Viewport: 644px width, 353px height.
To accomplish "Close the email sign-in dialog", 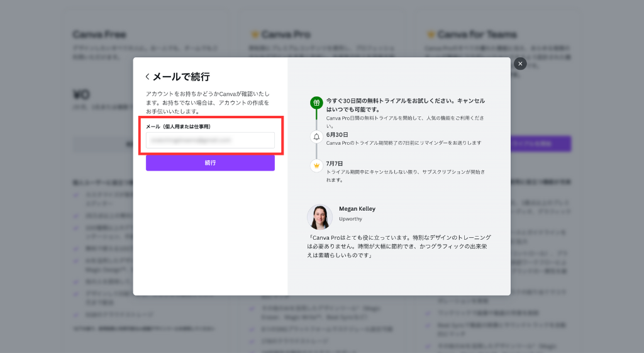I will click(x=520, y=64).
